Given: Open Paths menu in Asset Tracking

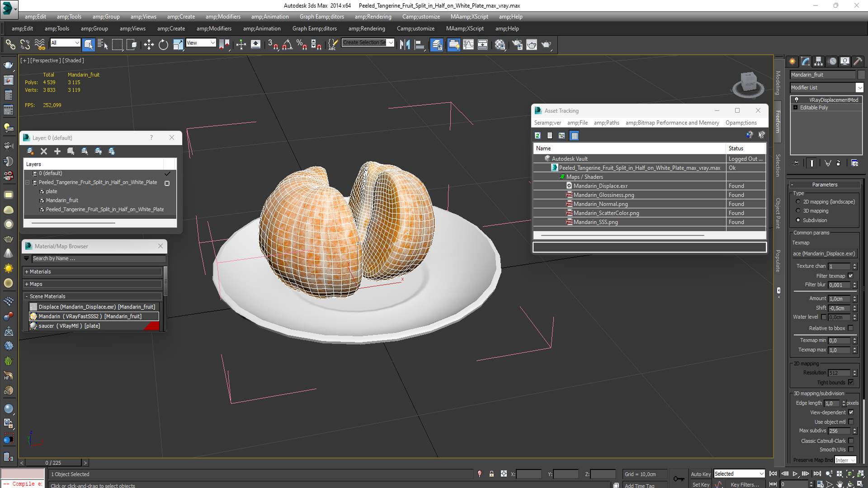Looking at the screenshot, I should point(606,123).
